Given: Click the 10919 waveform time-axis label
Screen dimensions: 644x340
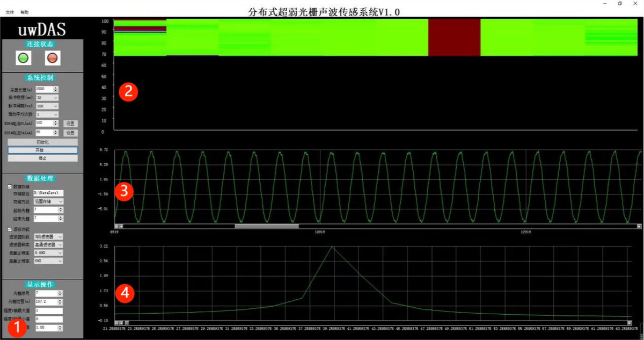Looking at the screenshot, I should pos(319,232).
